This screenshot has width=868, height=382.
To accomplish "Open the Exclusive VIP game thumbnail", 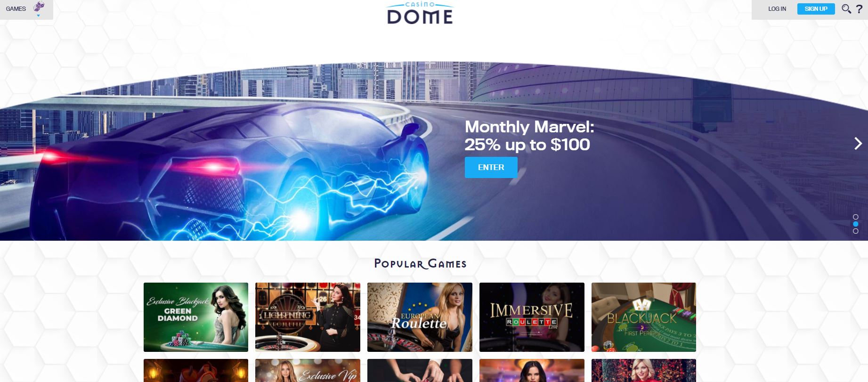I will pyautogui.click(x=308, y=371).
